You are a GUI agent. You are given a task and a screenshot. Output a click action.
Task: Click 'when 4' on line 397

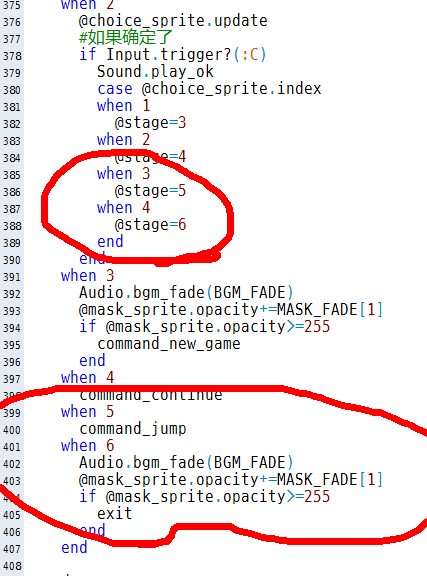coord(87,378)
